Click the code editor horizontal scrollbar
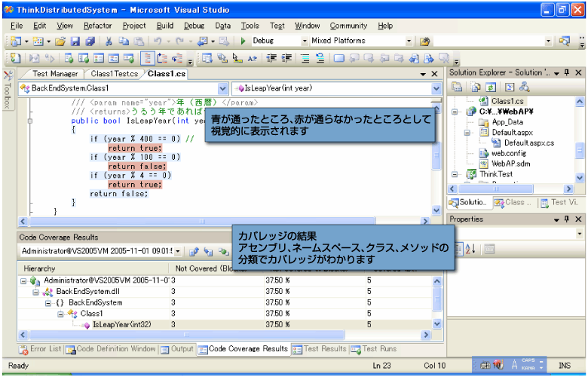Image resolution: width=588 pixels, height=377 pixels. click(224, 222)
